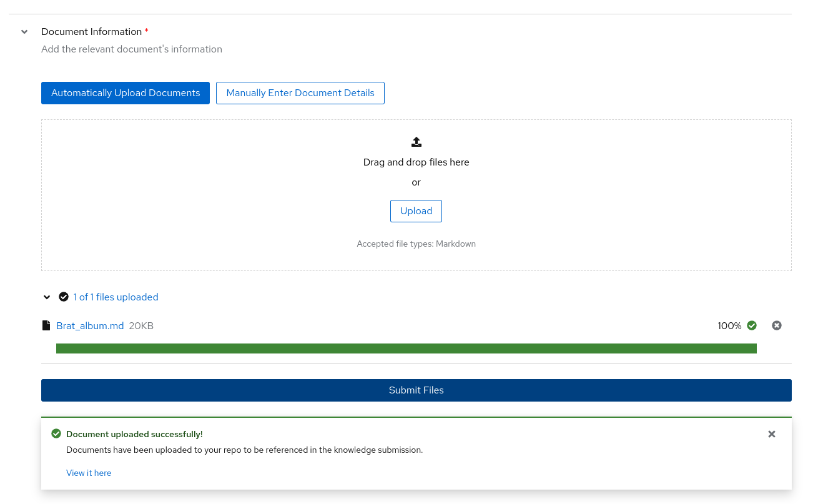Click the Document Information section heading
This screenshot has height=504, width=813.
tap(91, 32)
